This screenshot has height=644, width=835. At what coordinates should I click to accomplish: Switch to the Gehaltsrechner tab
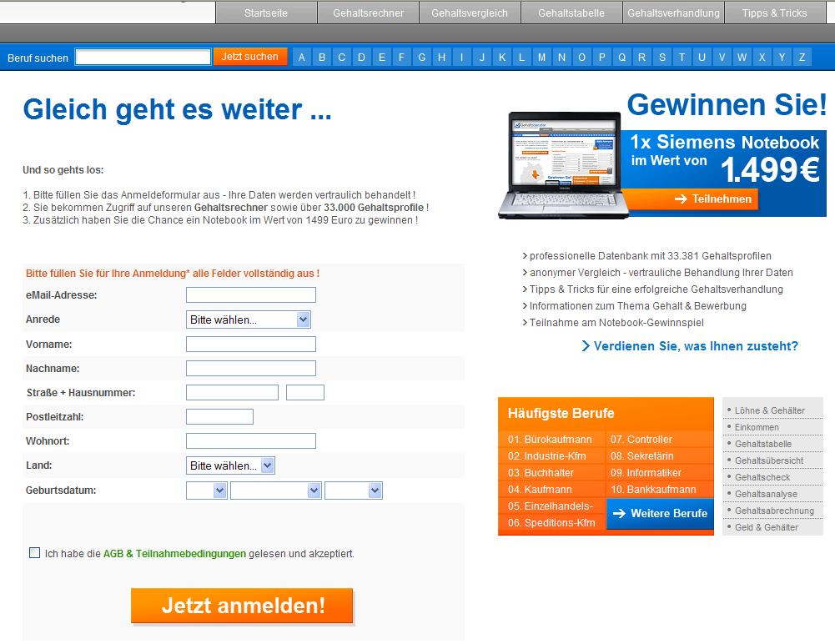(368, 13)
